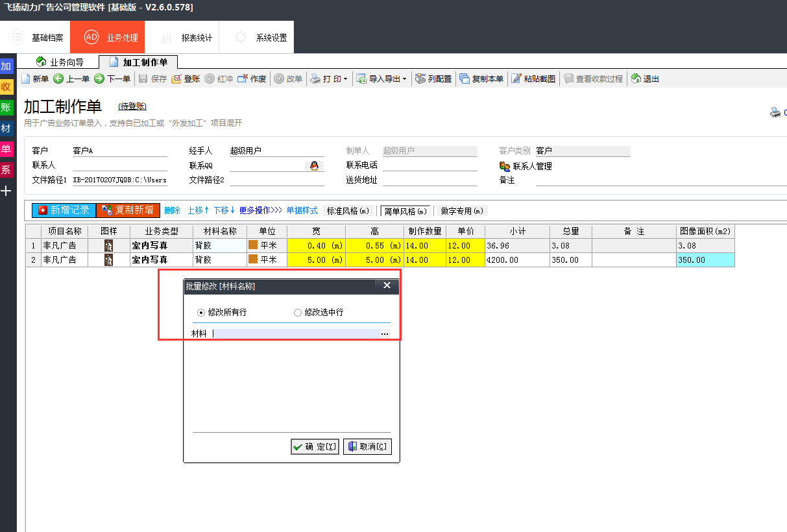Click the blue 加 sidebar icon
Image resolution: width=787 pixels, height=532 pixels.
[6, 66]
